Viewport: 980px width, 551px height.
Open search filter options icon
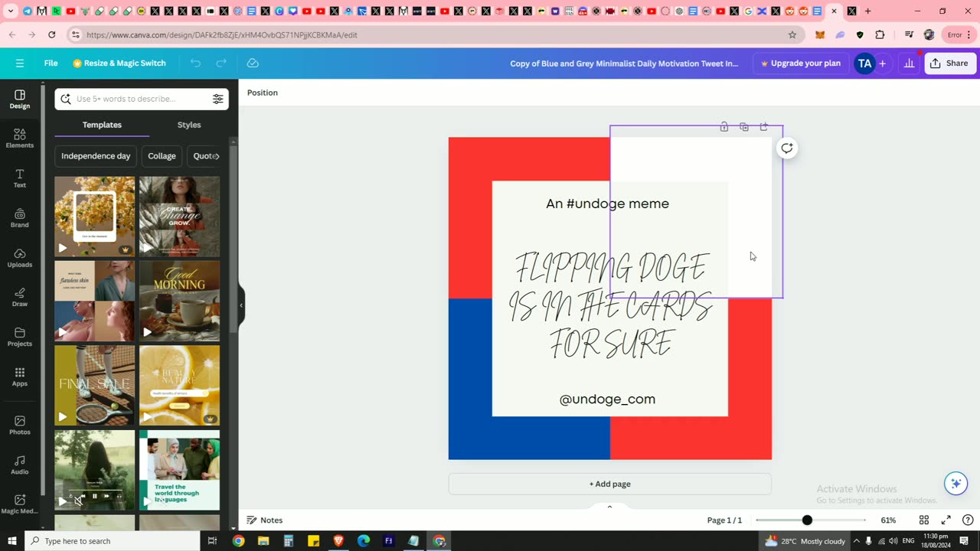[x=217, y=99]
